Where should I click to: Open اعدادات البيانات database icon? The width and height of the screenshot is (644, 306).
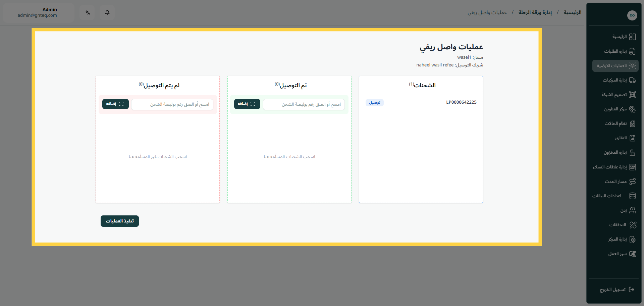632,196
